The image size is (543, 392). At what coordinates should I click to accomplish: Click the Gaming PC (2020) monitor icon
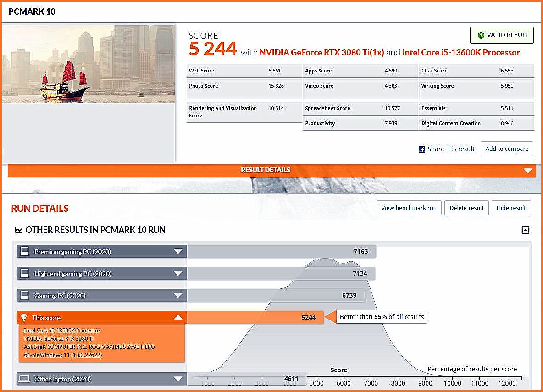(25, 295)
